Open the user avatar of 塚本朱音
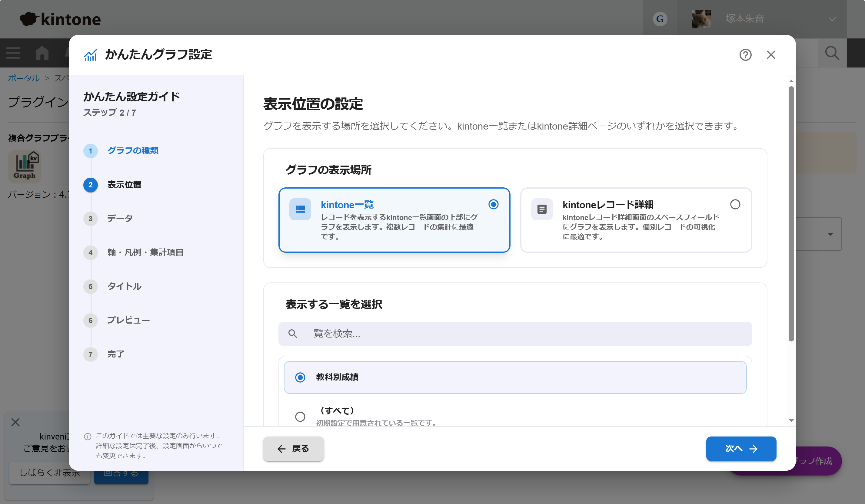The height and width of the screenshot is (504, 865). [701, 19]
